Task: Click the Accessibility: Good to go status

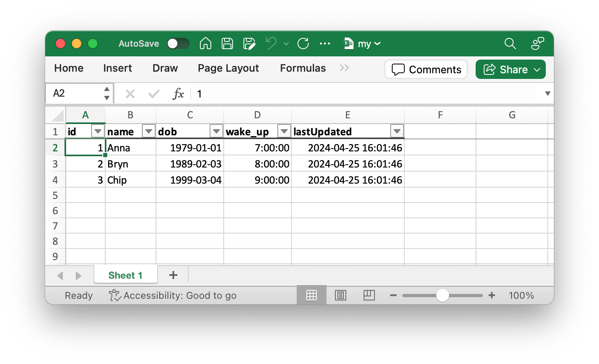Action: pos(173,296)
